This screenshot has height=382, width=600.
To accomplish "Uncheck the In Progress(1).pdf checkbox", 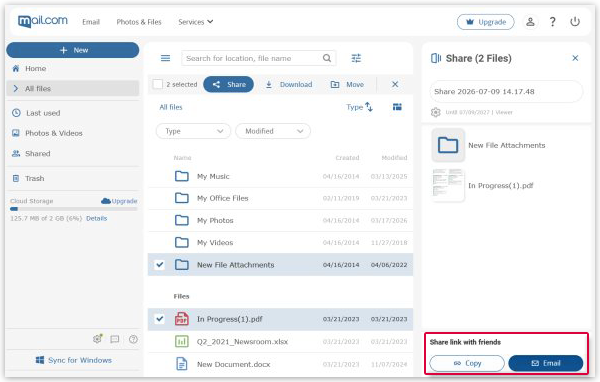I will [160, 319].
